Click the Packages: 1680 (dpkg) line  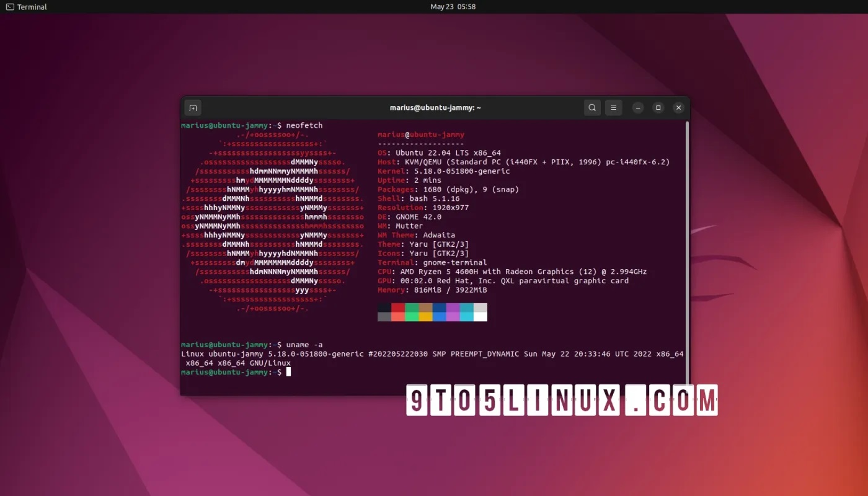(448, 190)
